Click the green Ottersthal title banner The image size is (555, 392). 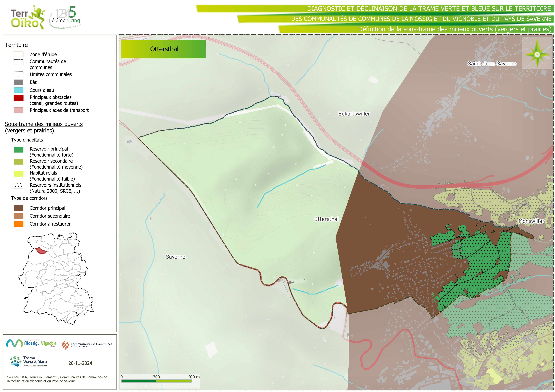(x=163, y=49)
